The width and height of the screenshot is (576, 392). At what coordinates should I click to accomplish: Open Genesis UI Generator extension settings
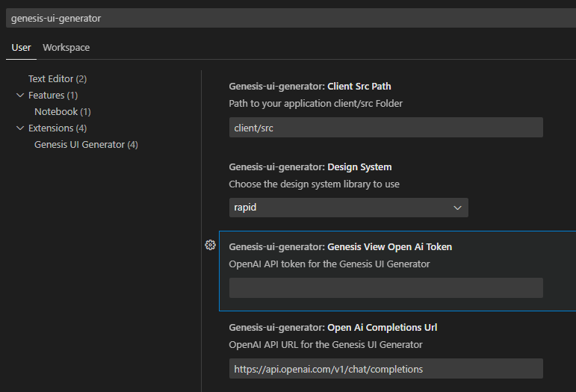86,145
